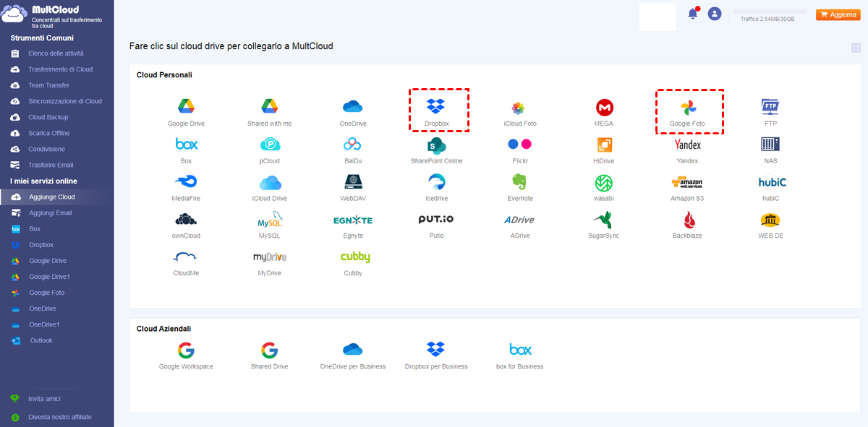Viewport: 868px width, 427px height.
Task: Click the Aggiorna upgrade button
Action: tap(838, 14)
